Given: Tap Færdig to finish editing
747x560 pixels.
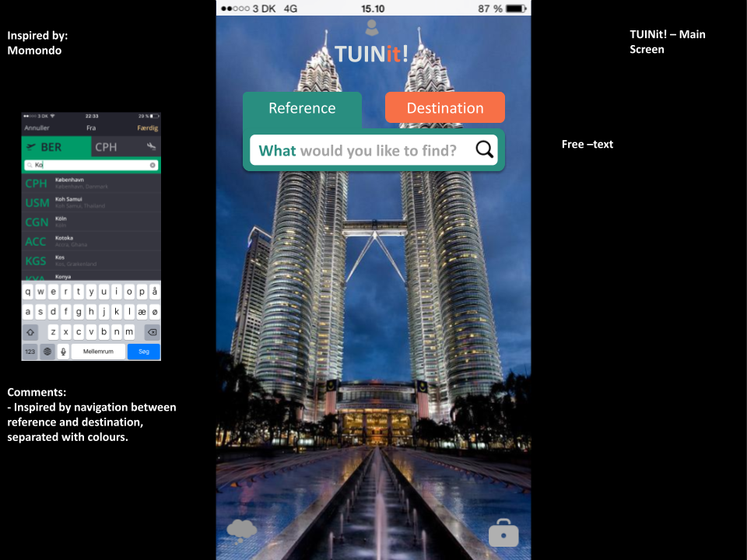Looking at the screenshot, I should click(x=148, y=128).
